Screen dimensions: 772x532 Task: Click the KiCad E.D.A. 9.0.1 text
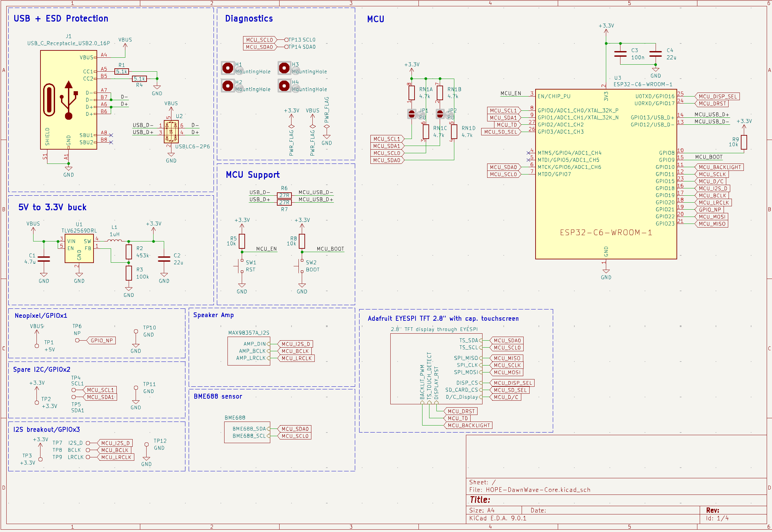point(497,518)
